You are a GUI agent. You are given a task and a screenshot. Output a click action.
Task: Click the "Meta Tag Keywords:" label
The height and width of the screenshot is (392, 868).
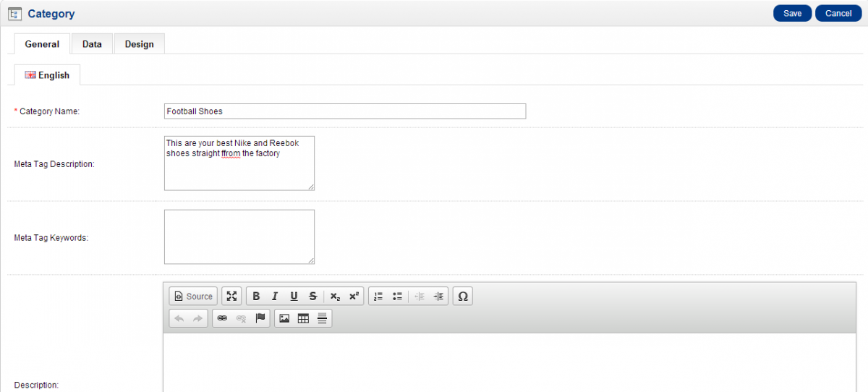pyautogui.click(x=51, y=237)
